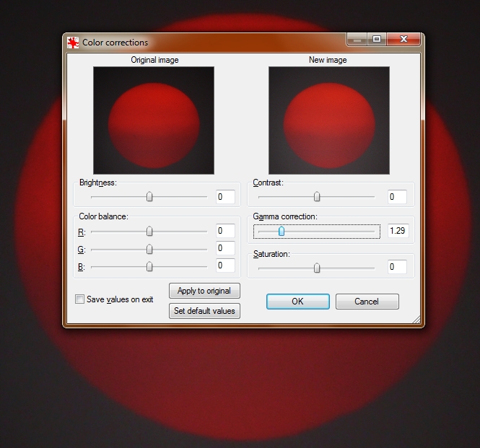Click the Contrast value field
The height and width of the screenshot is (448, 480).
pos(397,196)
